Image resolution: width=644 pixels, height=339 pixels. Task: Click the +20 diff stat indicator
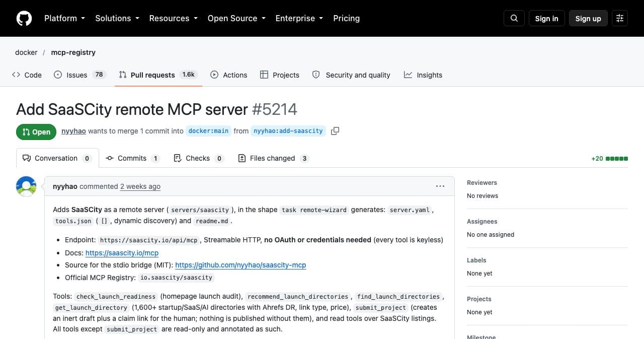click(x=609, y=158)
